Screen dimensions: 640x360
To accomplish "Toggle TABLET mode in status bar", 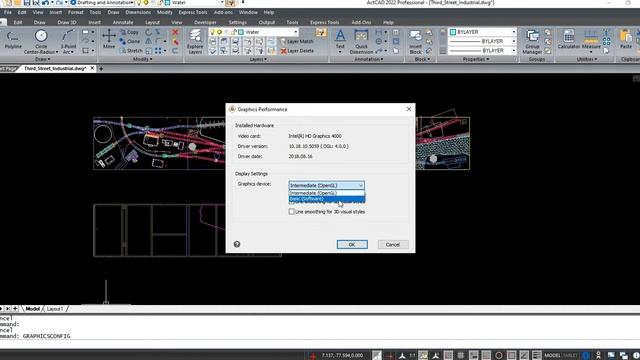I will click(570, 356).
